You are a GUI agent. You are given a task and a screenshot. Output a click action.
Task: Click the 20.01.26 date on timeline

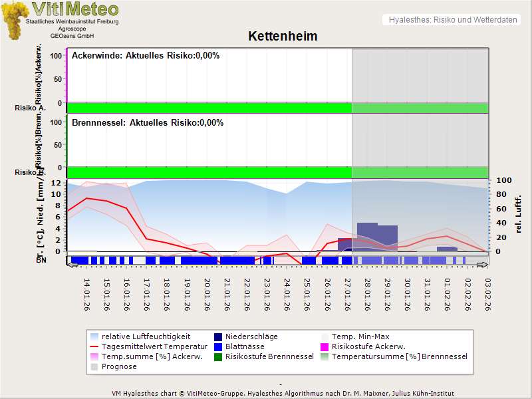coord(207,294)
